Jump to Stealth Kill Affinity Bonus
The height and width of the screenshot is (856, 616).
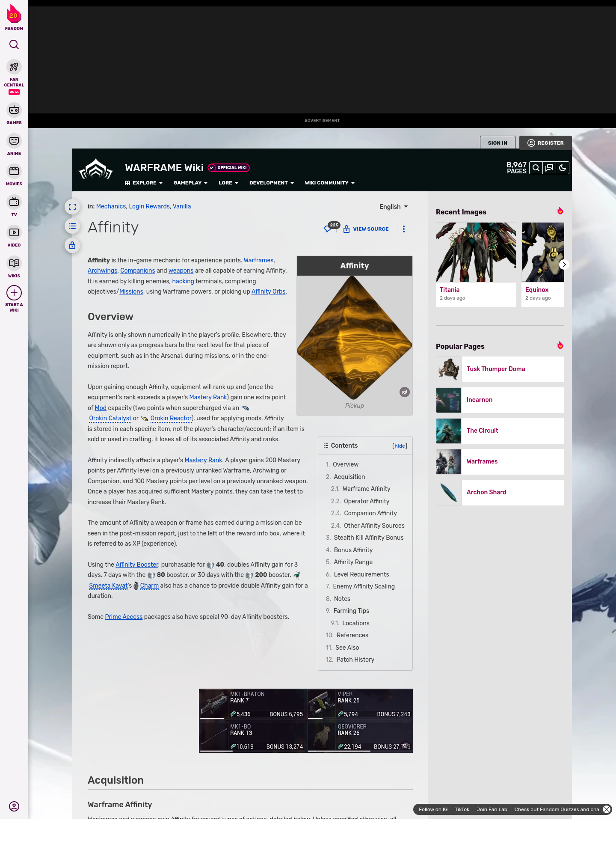(369, 538)
